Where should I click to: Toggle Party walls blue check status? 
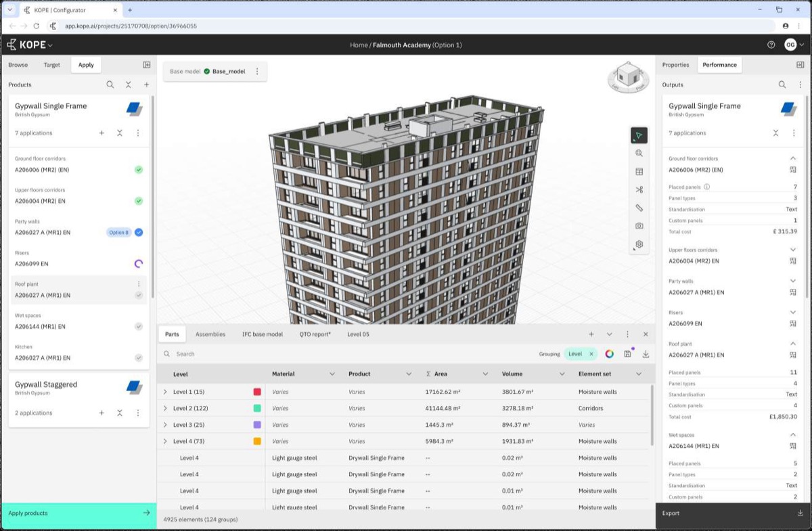(139, 232)
